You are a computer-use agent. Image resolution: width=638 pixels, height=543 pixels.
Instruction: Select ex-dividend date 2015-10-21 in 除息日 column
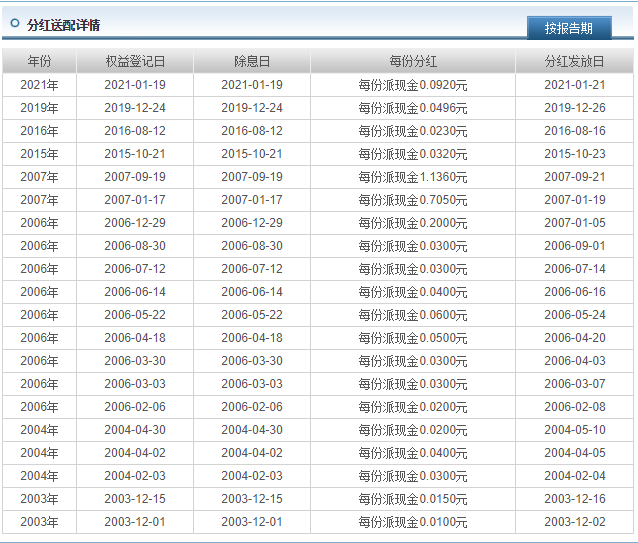click(252, 154)
